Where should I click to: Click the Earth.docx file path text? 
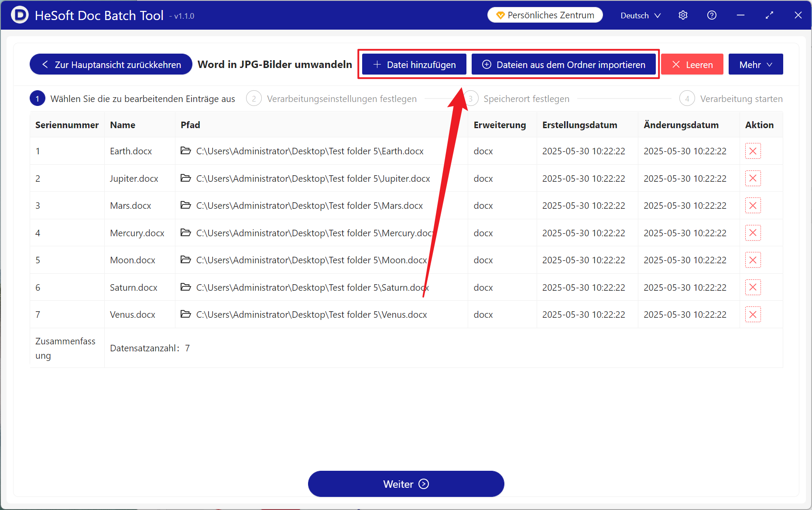310,151
